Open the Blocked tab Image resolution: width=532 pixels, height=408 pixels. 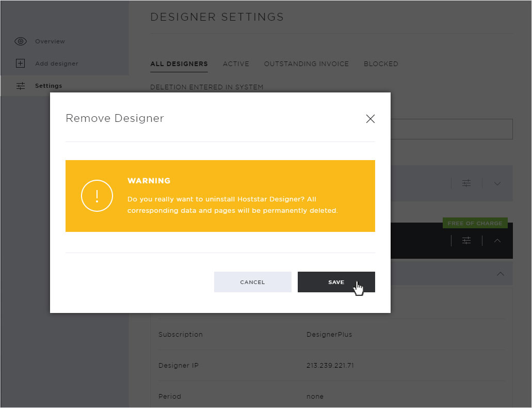(381, 64)
